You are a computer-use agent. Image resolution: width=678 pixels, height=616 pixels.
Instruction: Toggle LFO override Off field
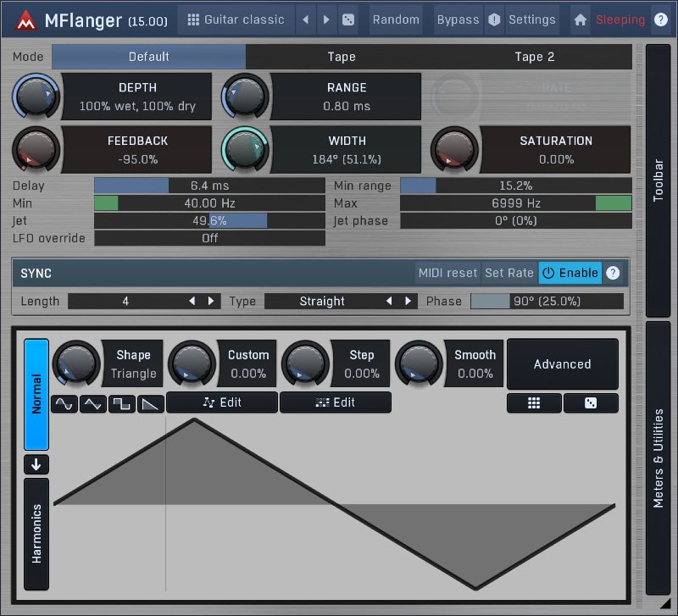[209, 238]
